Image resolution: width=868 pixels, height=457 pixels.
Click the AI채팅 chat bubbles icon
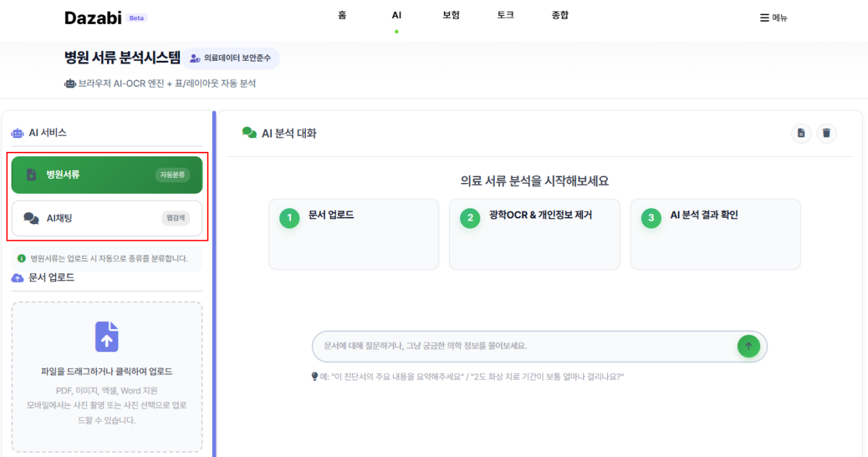coord(31,218)
